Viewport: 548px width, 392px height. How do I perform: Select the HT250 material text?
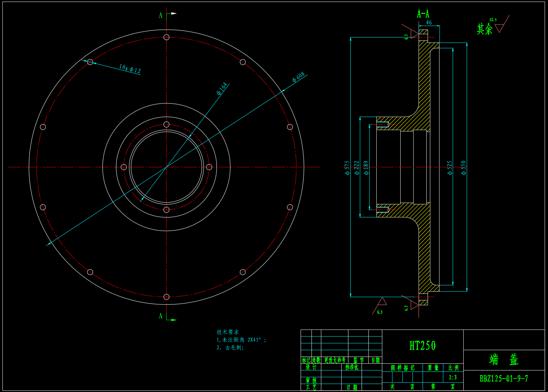click(423, 346)
